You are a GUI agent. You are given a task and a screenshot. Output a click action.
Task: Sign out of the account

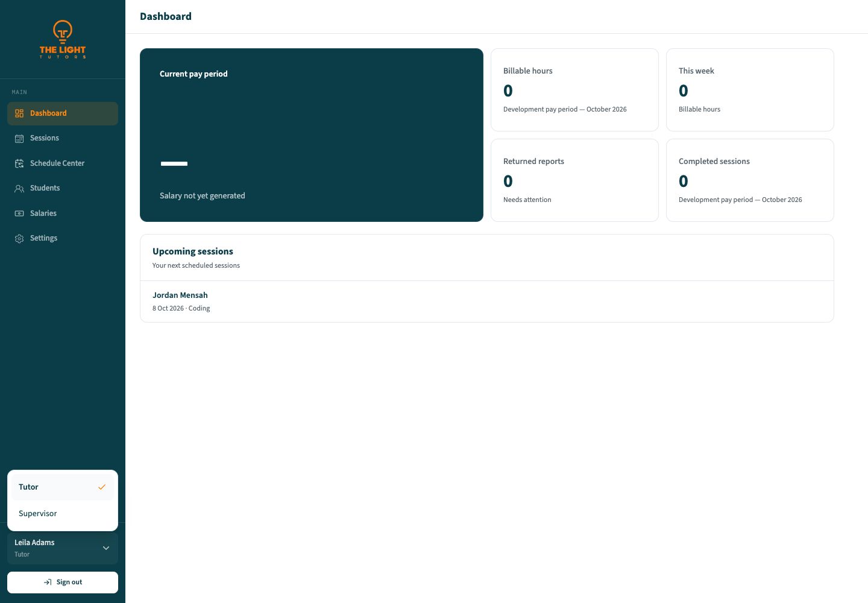(63, 582)
